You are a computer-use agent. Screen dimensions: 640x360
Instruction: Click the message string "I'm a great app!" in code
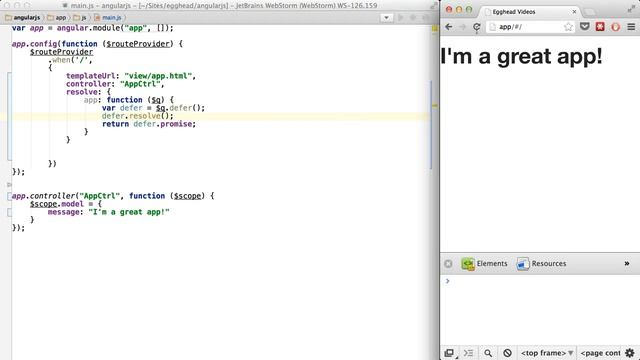[x=129, y=212]
